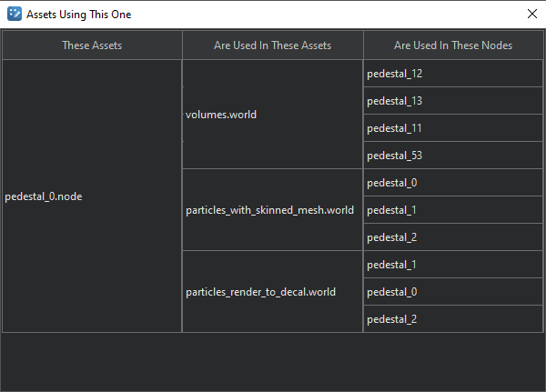The image size is (546, 392).
Task: Close the Assets Using This One dialog
Action: click(531, 14)
